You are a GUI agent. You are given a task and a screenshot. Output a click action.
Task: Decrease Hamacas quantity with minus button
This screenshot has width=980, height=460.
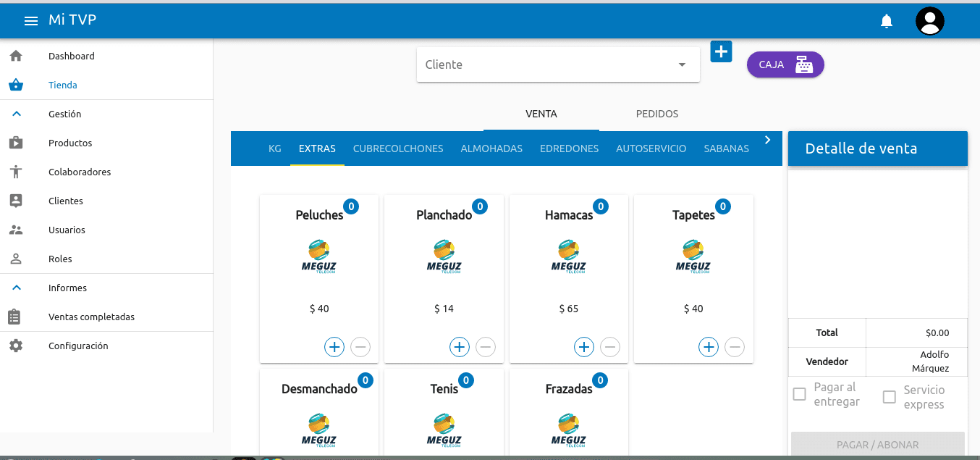pos(610,347)
